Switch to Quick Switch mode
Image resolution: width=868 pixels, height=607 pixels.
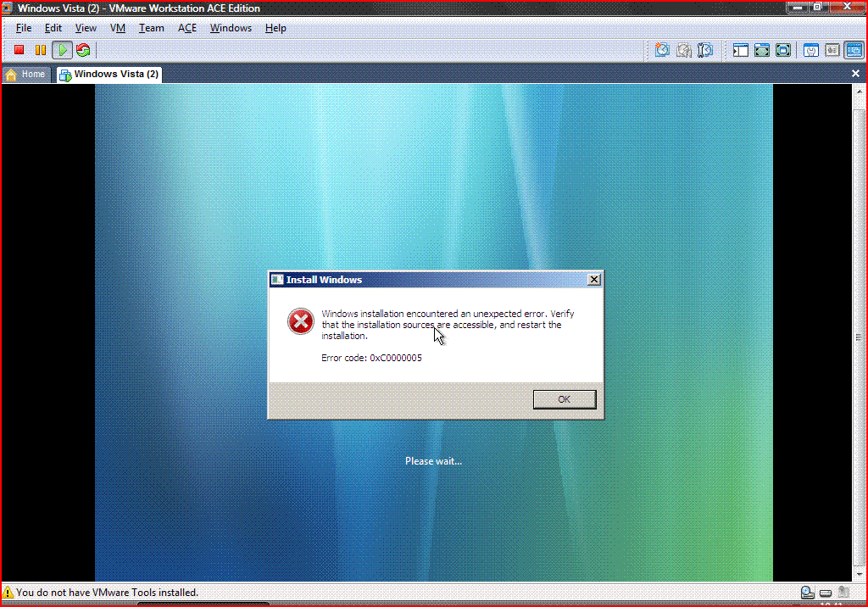pos(762,50)
